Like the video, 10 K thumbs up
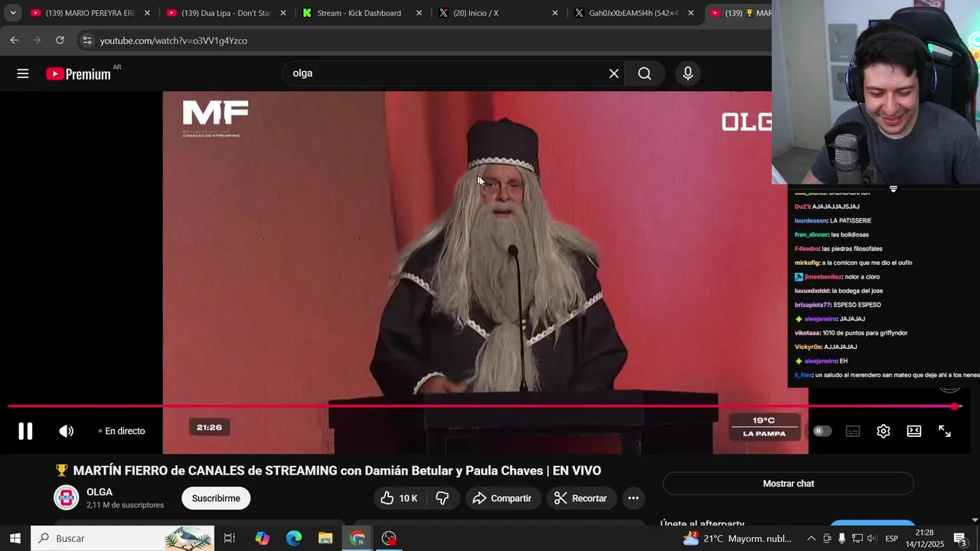This screenshot has height=551, width=980. pyautogui.click(x=399, y=498)
